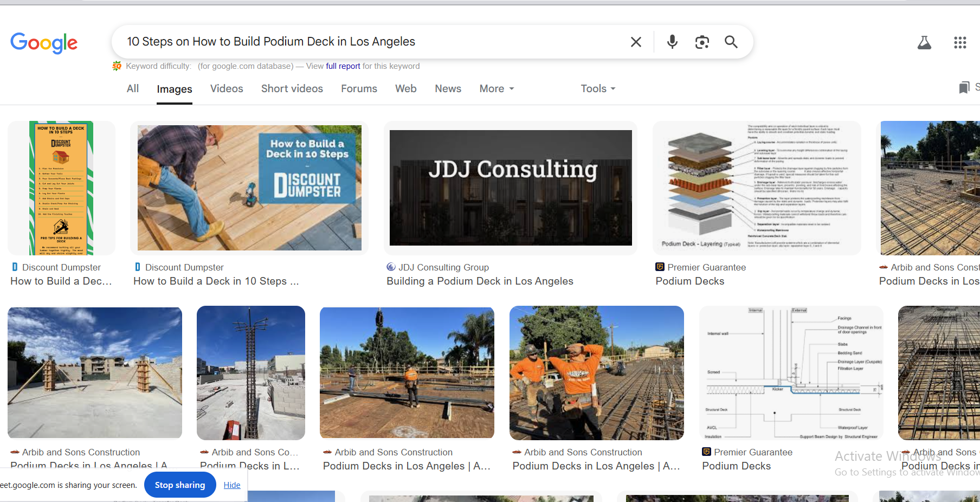Image resolution: width=980 pixels, height=502 pixels.
Task: Open the Google apps grid
Action: (x=960, y=43)
